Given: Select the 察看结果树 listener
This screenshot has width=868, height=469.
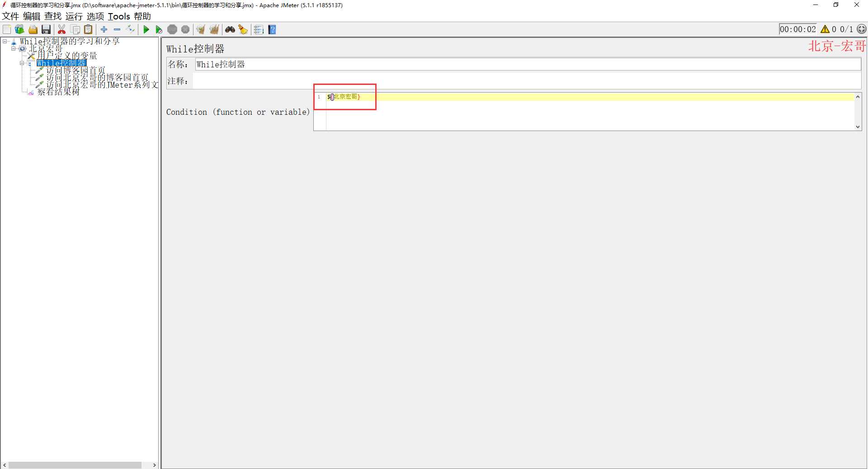Looking at the screenshot, I should [x=58, y=92].
